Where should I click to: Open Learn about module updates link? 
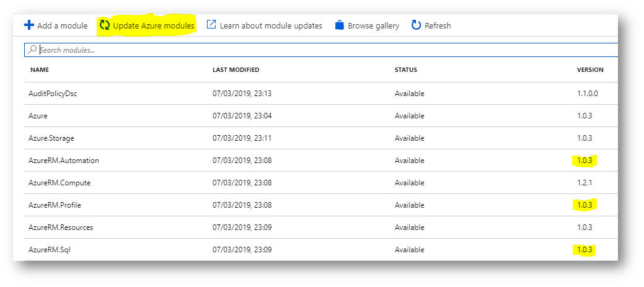[271, 25]
